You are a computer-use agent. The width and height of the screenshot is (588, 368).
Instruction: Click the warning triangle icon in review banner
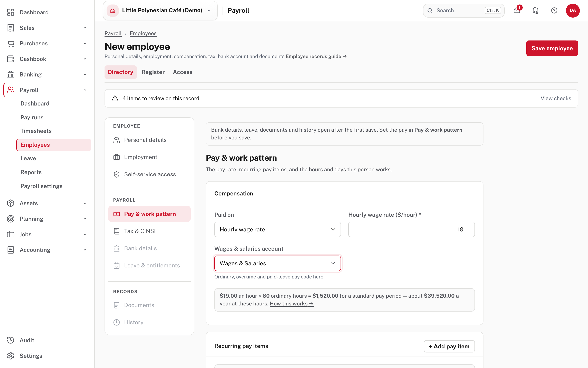pyautogui.click(x=115, y=98)
